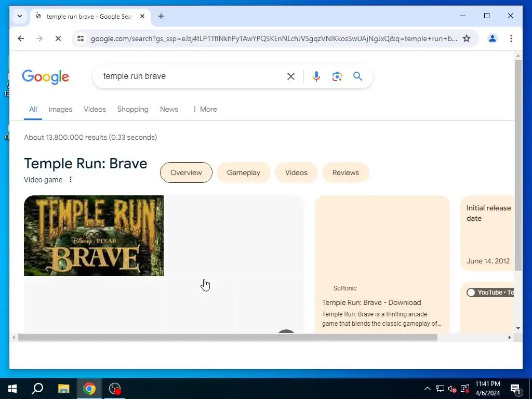This screenshot has width=532, height=399.
Task: Open the muted volume tray icon
Action: tap(453, 389)
